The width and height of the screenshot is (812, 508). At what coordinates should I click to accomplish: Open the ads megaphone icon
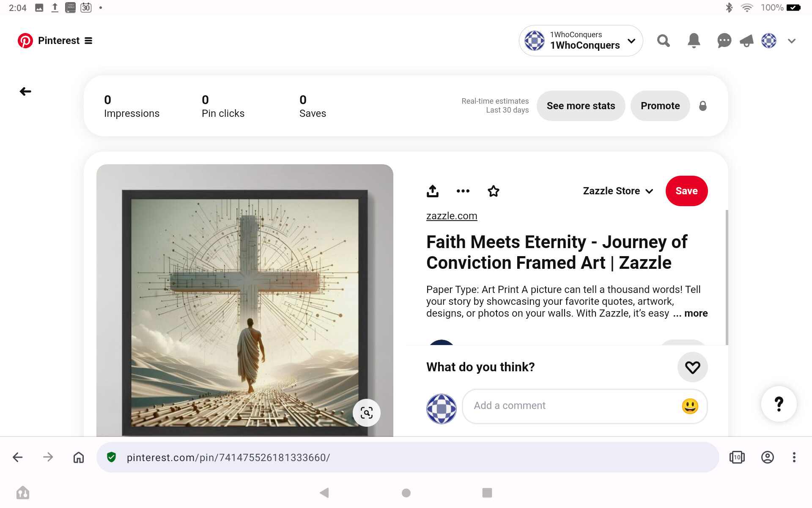pos(746,41)
